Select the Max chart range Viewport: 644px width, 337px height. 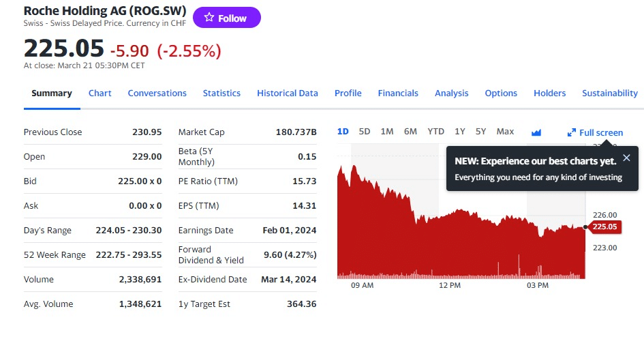pyautogui.click(x=505, y=132)
